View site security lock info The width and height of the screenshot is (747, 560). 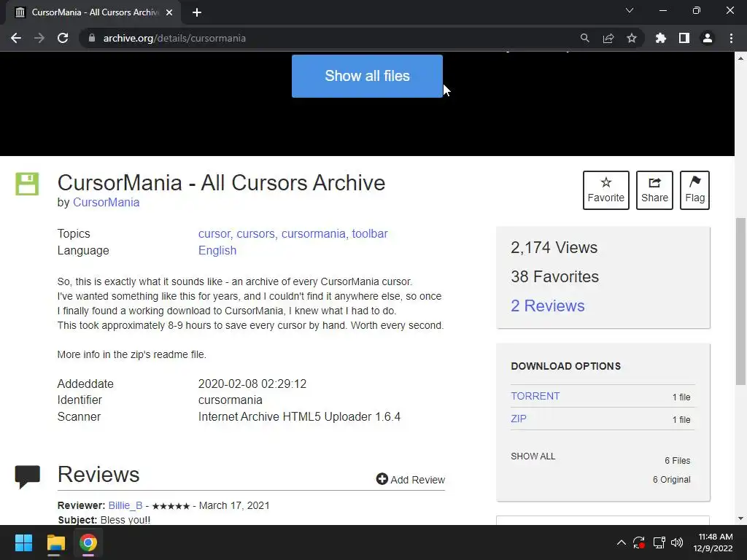[92, 38]
